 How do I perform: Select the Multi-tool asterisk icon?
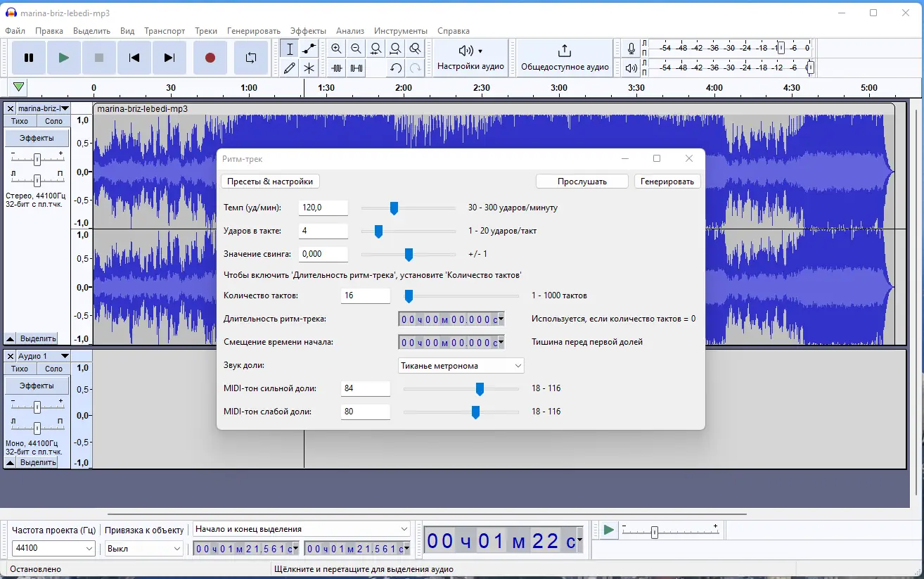pos(309,68)
